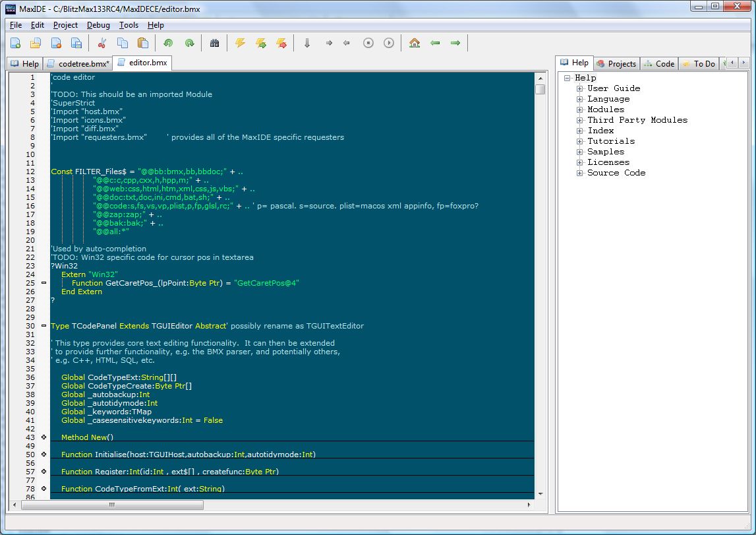The image size is (756, 535).
Task: Click the New file toolbar icon
Action: pos(15,43)
